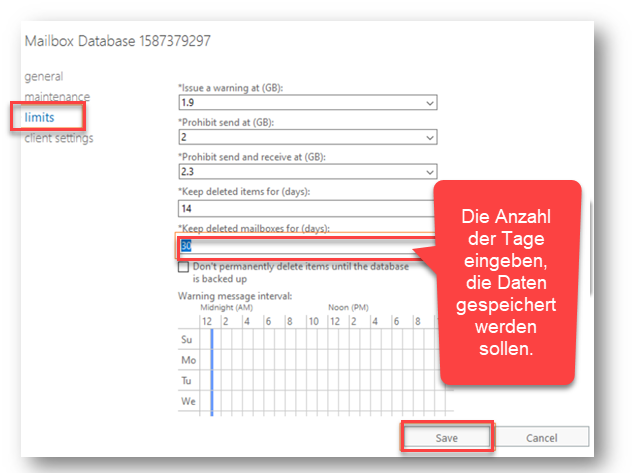Viewport: 634px width, 473px height.
Task: Select the limits tab
Action: pyautogui.click(x=39, y=117)
